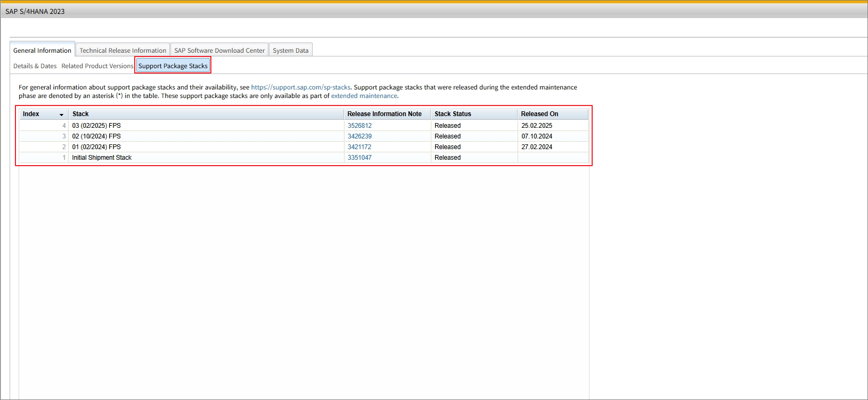The height and width of the screenshot is (400, 868).
Task: Click the Stack Status column header
Action: coord(474,114)
